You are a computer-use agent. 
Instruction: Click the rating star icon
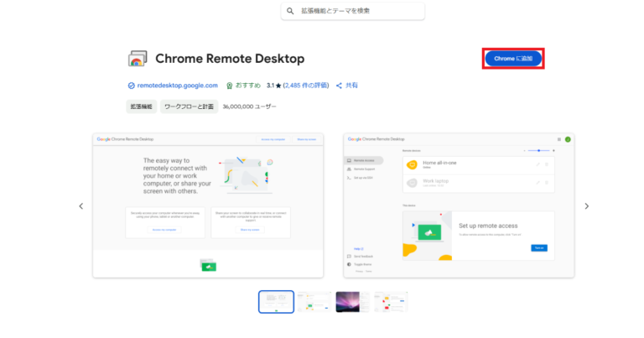[278, 86]
